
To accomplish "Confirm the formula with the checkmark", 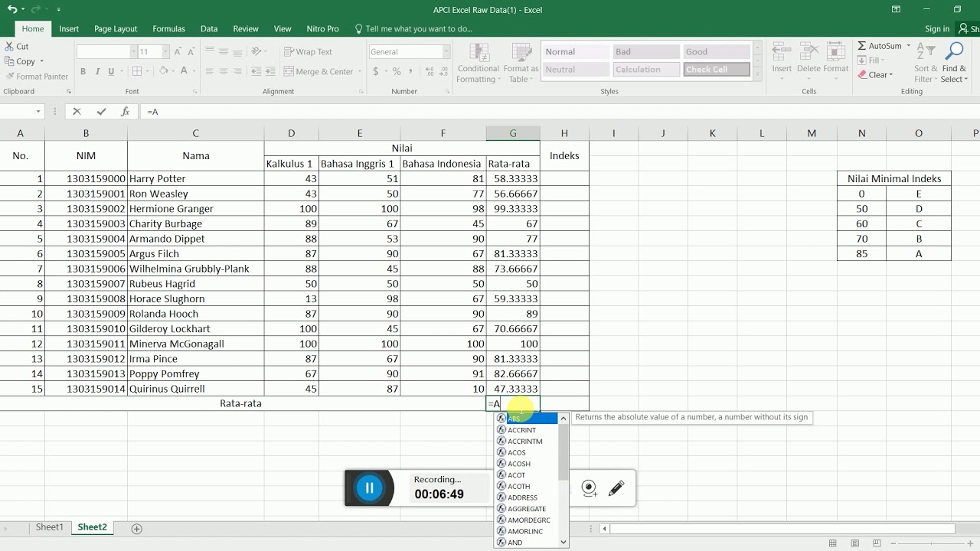I will (x=101, y=112).
